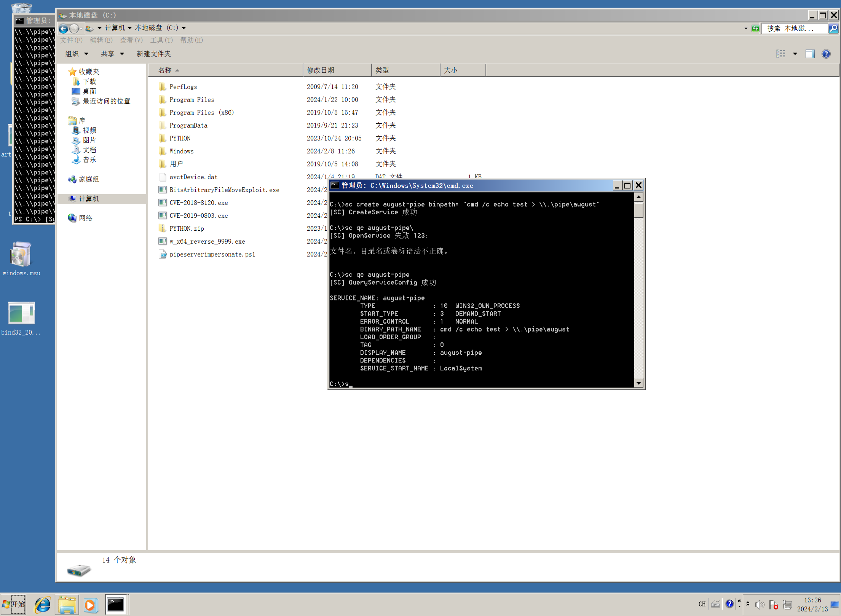841x616 pixels.
Task: Select the BitsArbitraryFileMoveExploit.exe file icon
Action: pos(163,190)
